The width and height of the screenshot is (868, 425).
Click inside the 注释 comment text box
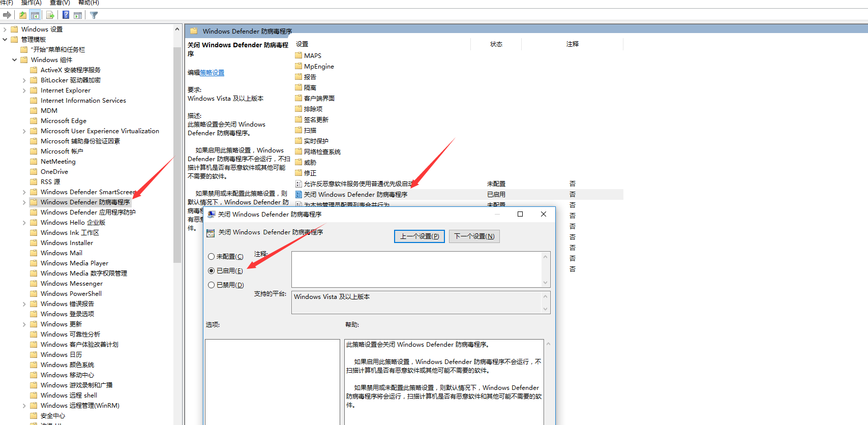[x=416, y=269]
